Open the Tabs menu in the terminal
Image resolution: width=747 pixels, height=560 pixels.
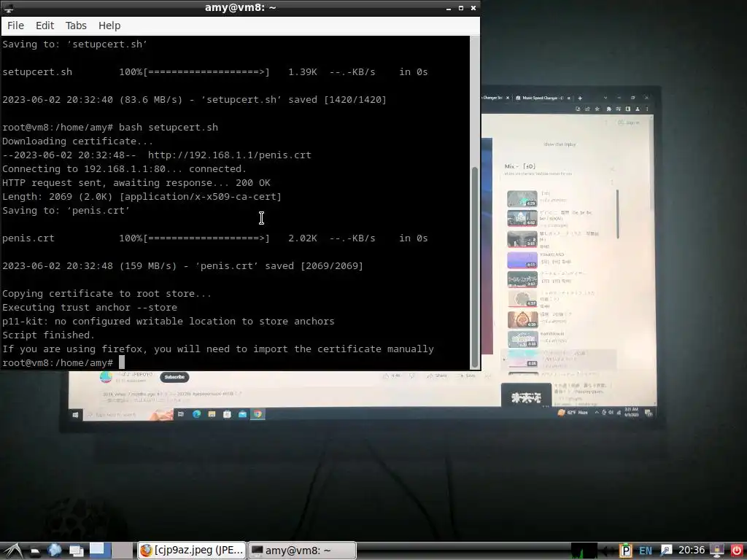(76, 26)
